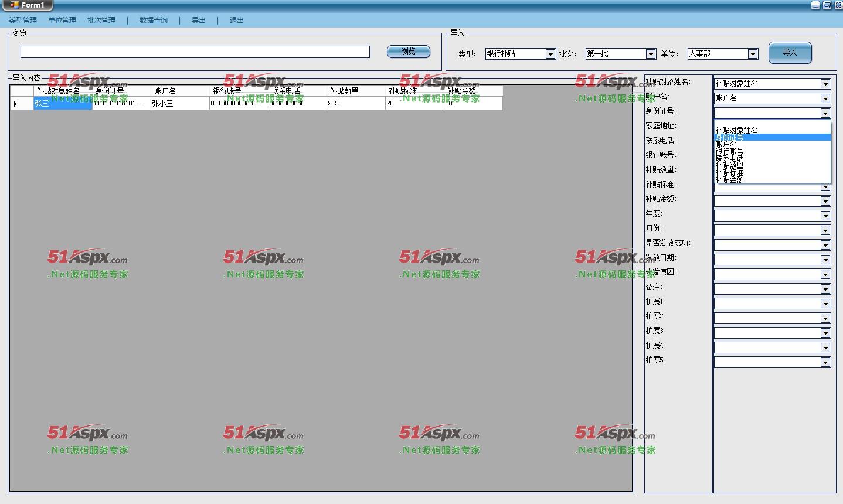The width and height of the screenshot is (843, 504).
Task: Open the 扩展1 combo box
Action: pyautogui.click(x=825, y=304)
